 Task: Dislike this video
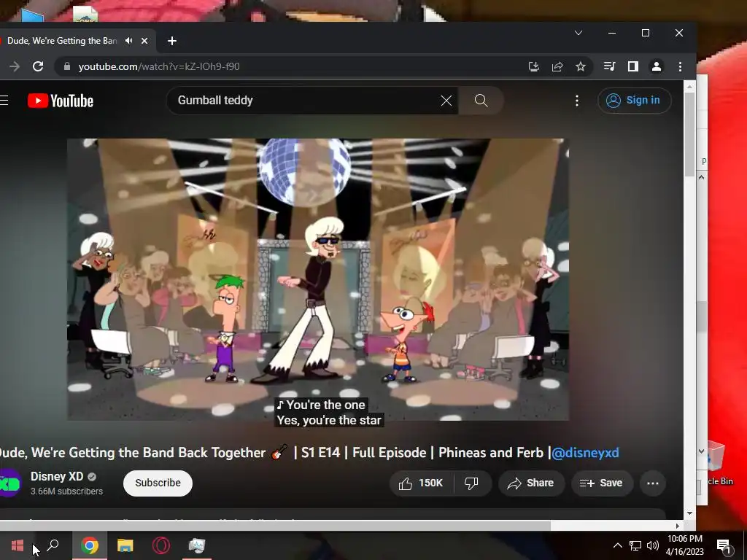point(472,483)
